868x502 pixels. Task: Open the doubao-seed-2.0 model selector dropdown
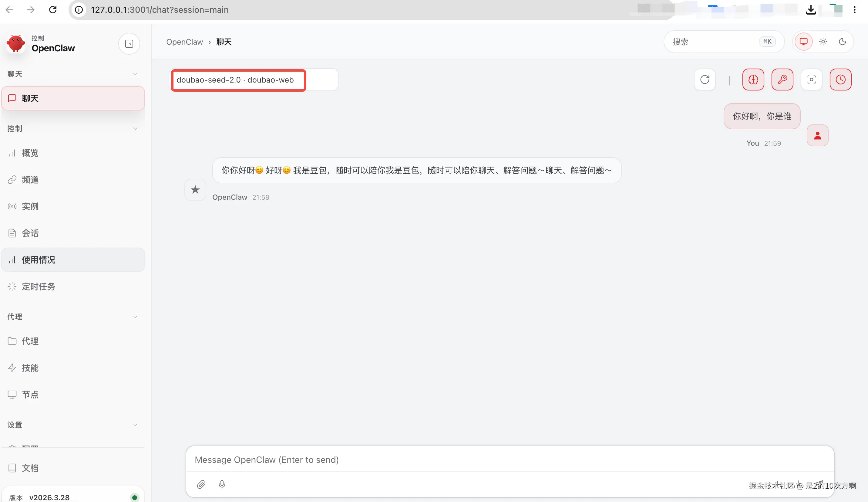click(x=254, y=80)
